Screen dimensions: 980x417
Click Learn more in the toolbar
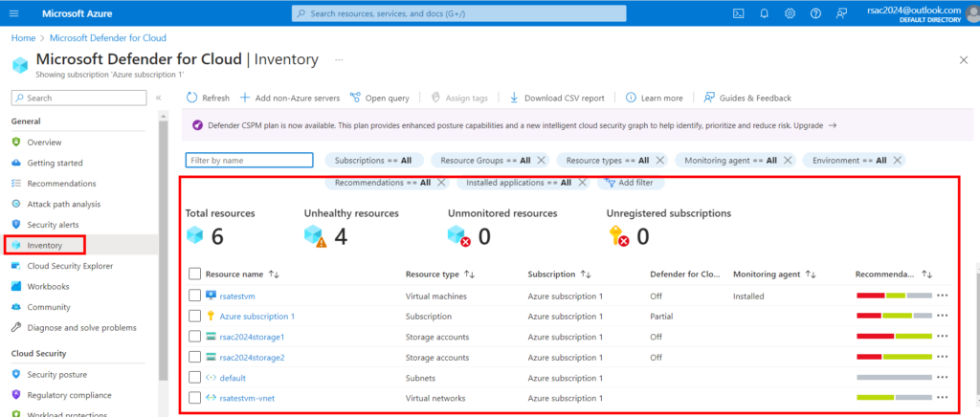655,98
